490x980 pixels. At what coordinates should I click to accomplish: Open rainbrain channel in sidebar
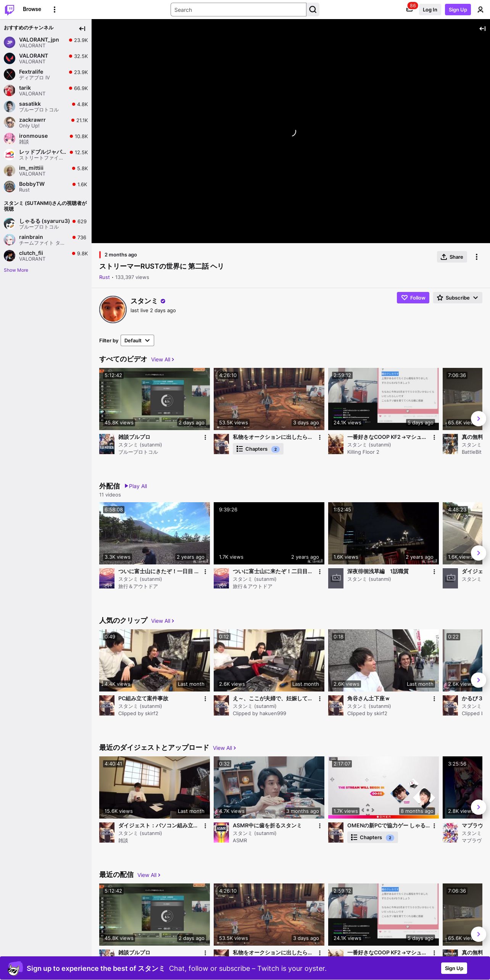[46, 240]
